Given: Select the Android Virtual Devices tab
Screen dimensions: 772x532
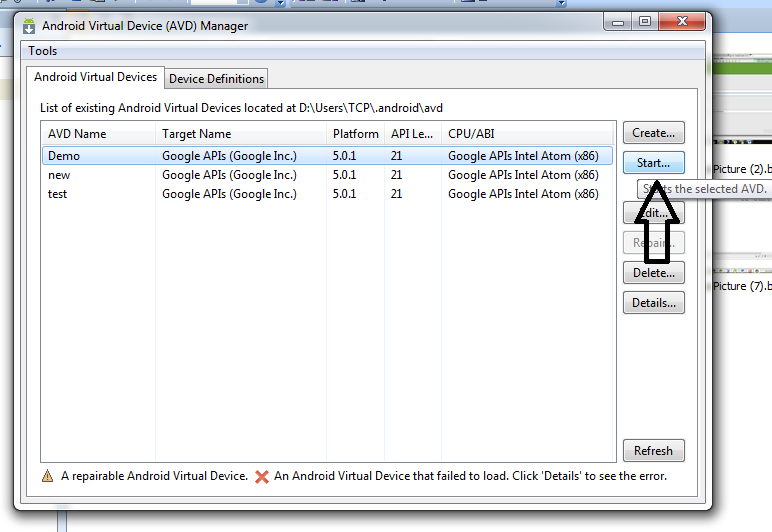Looking at the screenshot, I should 96,77.
